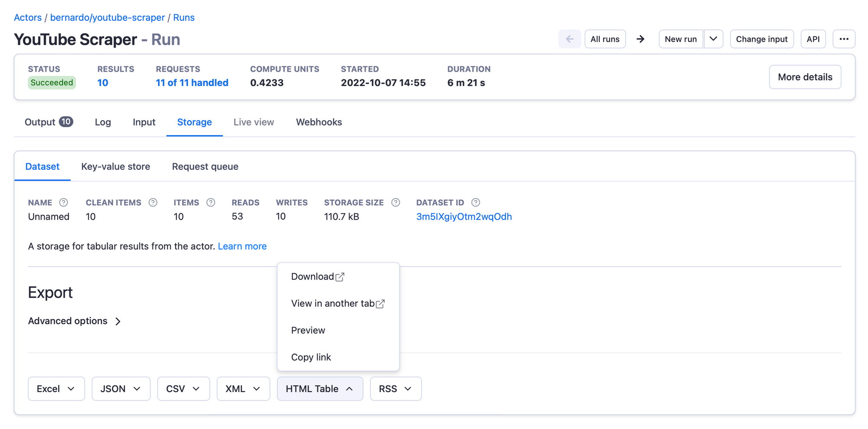Expand Advanced options
Viewport: 868px width, 429px height.
point(75,321)
